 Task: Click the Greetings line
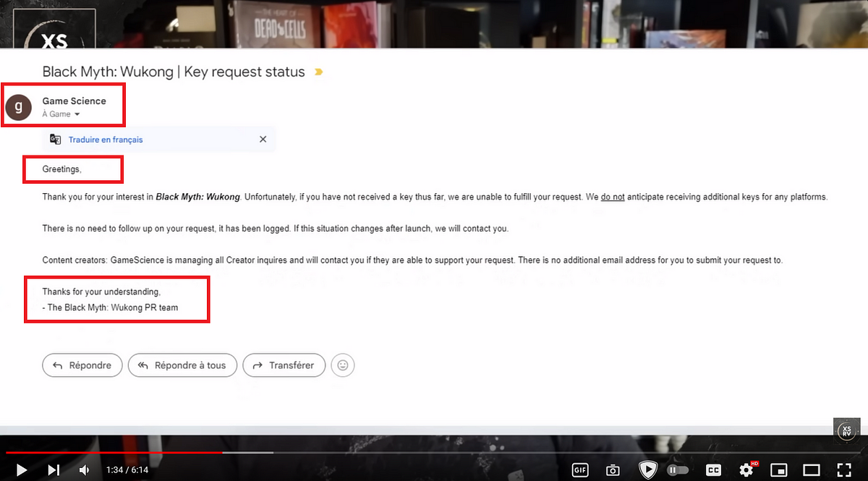pos(62,169)
